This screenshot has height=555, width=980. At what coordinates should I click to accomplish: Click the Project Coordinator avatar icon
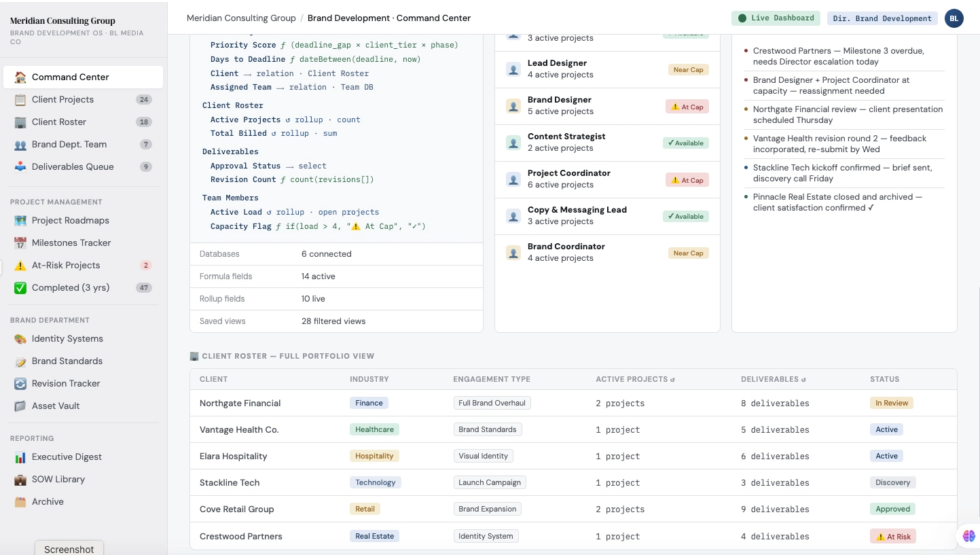(513, 179)
